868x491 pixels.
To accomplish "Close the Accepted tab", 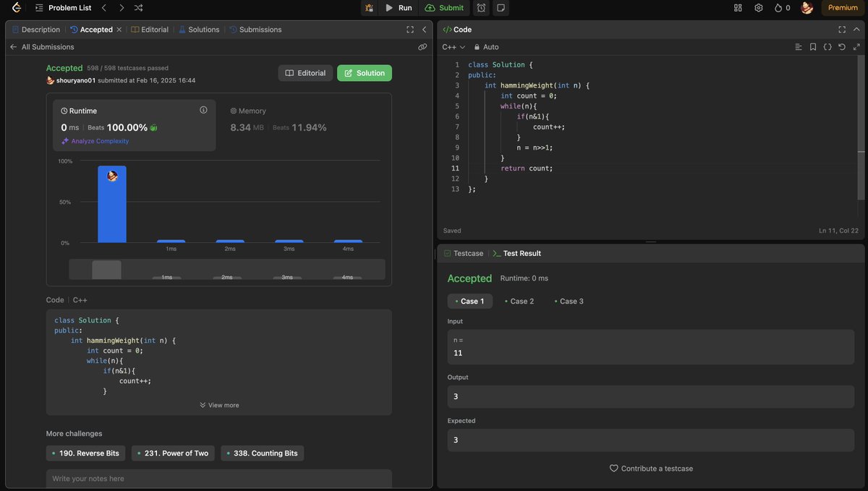I will click(x=119, y=30).
